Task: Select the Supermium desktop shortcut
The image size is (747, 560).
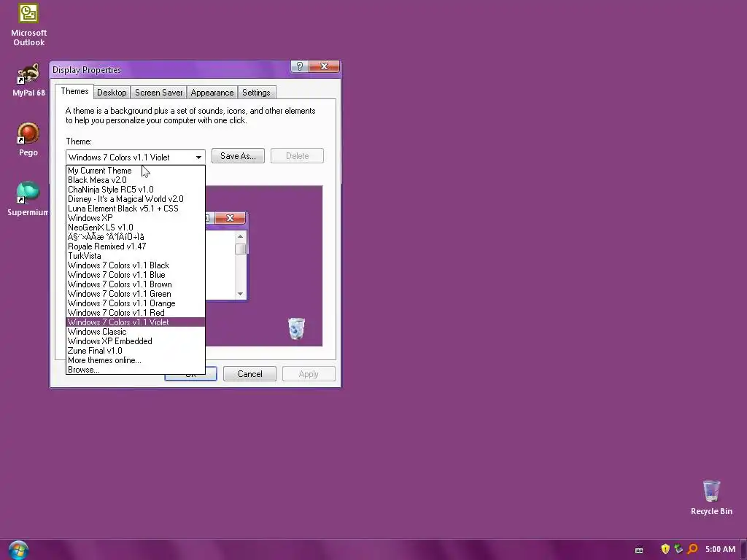Action: coord(28,198)
